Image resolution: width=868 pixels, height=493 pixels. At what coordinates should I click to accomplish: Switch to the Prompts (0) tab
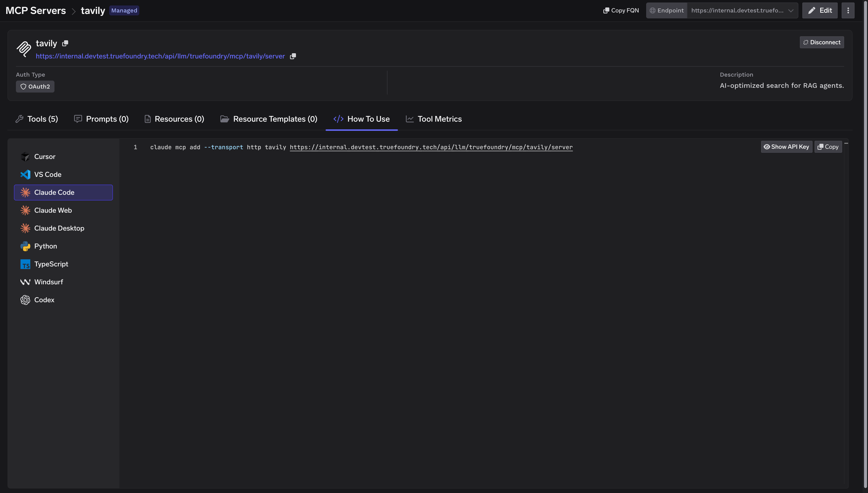[x=101, y=119]
